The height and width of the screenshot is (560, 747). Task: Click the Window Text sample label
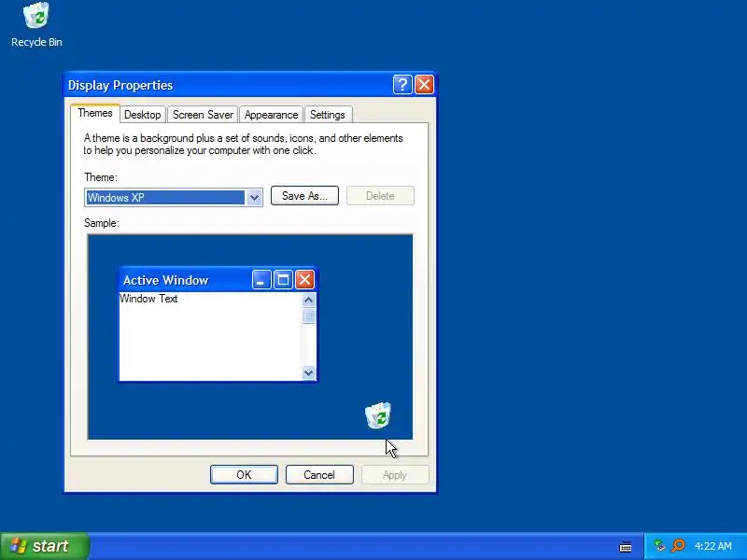148,299
